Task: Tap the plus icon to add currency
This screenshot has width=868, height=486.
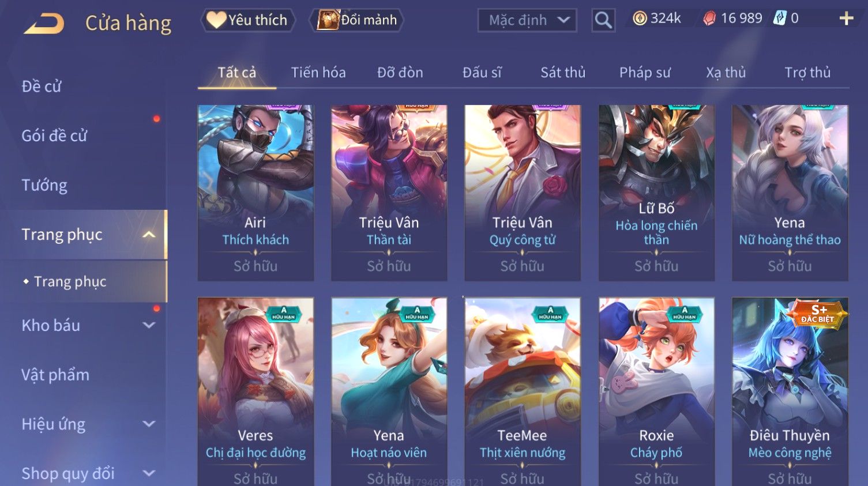Action: [x=846, y=19]
